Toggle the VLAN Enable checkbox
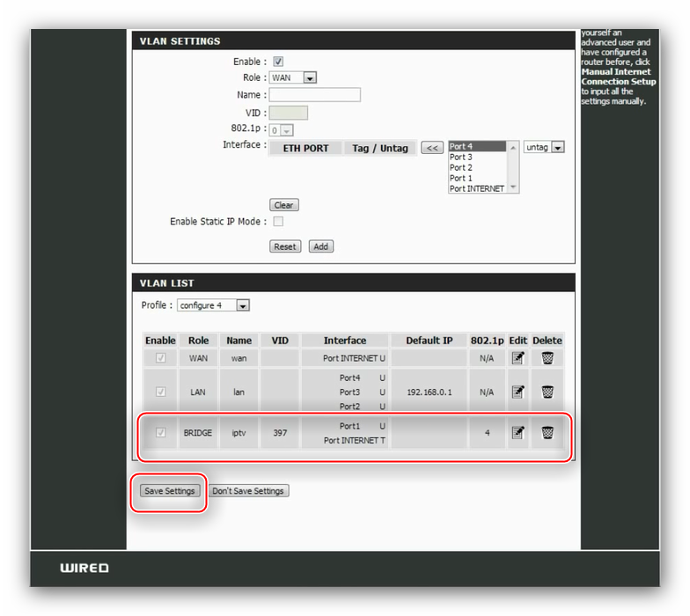Image resolution: width=690 pixels, height=616 pixels. [278, 62]
